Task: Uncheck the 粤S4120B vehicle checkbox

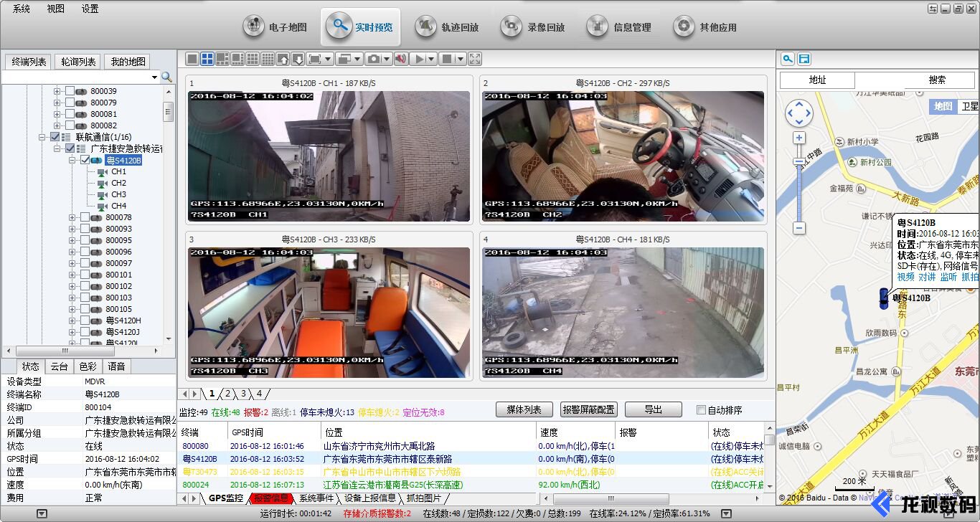Action: (85, 160)
